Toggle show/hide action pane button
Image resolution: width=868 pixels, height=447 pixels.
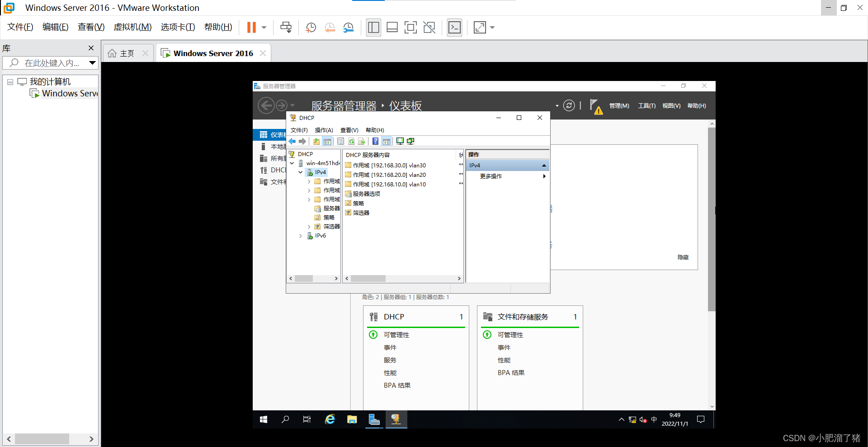(x=387, y=142)
